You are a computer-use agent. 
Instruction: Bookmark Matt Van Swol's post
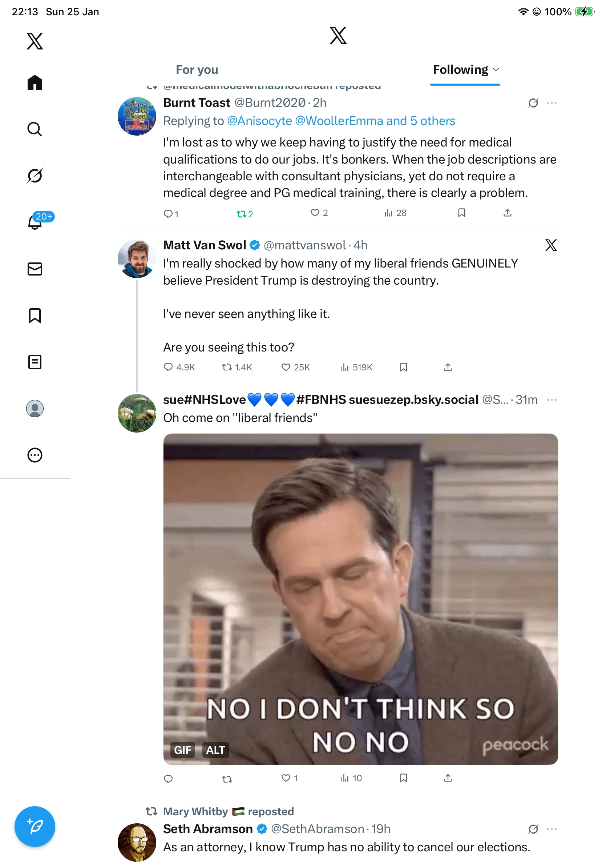point(404,367)
